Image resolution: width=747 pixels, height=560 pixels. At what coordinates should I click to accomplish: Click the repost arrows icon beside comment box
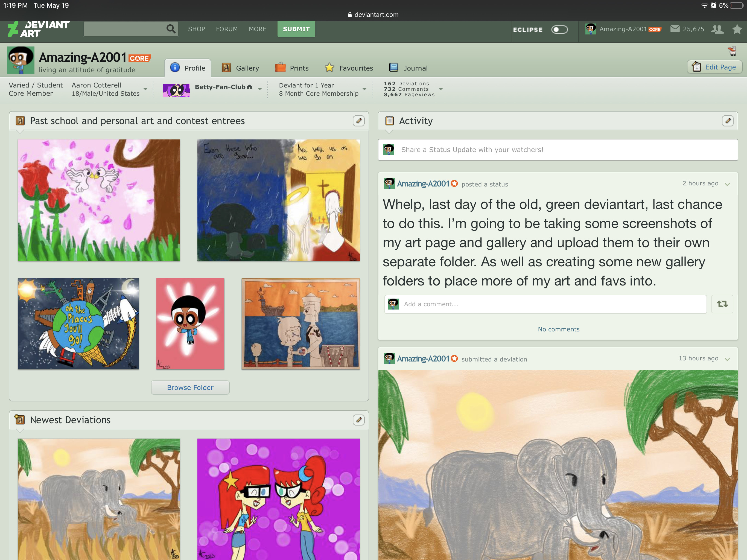(x=722, y=304)
